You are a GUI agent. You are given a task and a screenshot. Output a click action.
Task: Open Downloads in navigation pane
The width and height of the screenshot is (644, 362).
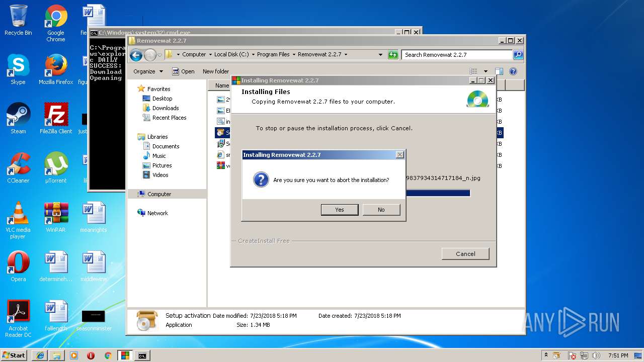tap(166, 108)
